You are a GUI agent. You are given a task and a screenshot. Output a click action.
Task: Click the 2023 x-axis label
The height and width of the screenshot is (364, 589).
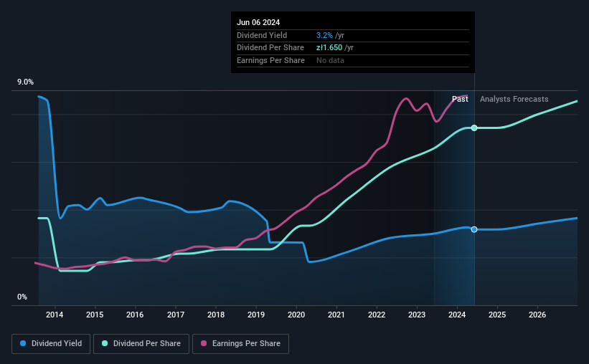[417, 315]
